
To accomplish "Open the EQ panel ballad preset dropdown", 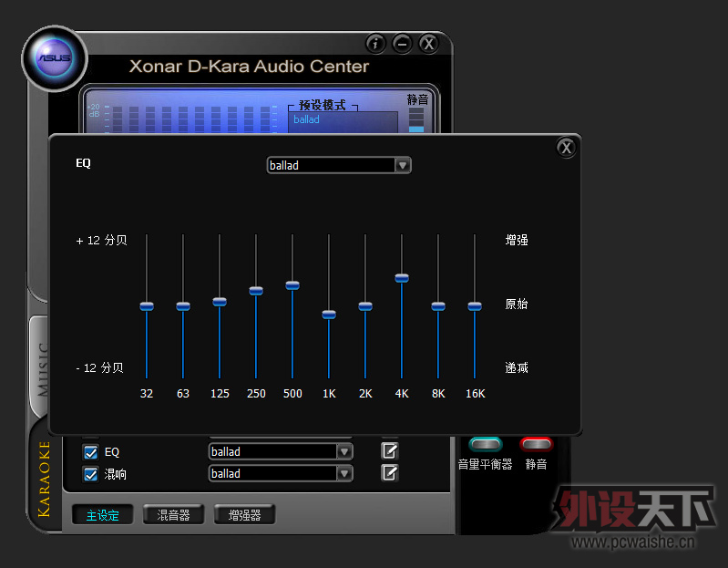I will coord(403,165).
